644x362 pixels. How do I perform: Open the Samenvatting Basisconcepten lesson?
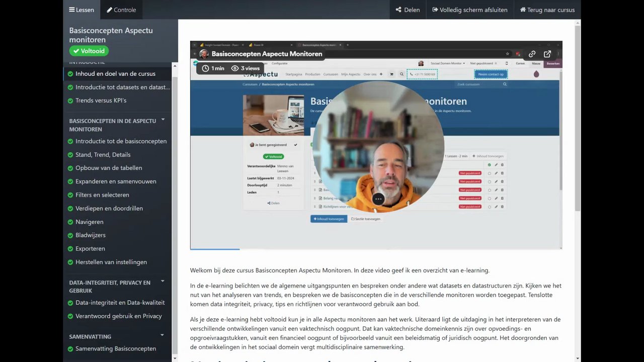(x=116, y=348)
